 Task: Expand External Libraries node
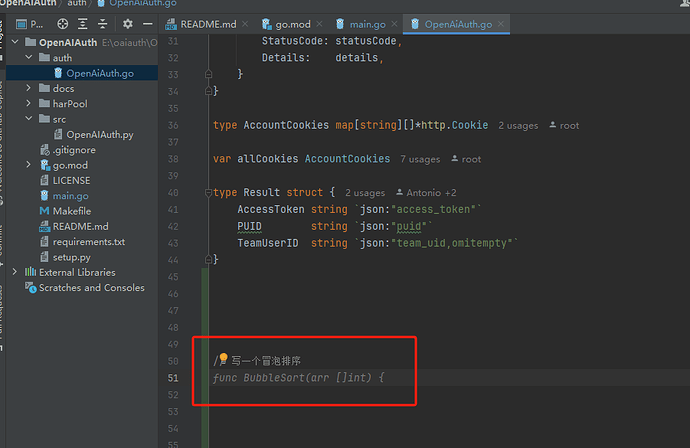point(15,272)
